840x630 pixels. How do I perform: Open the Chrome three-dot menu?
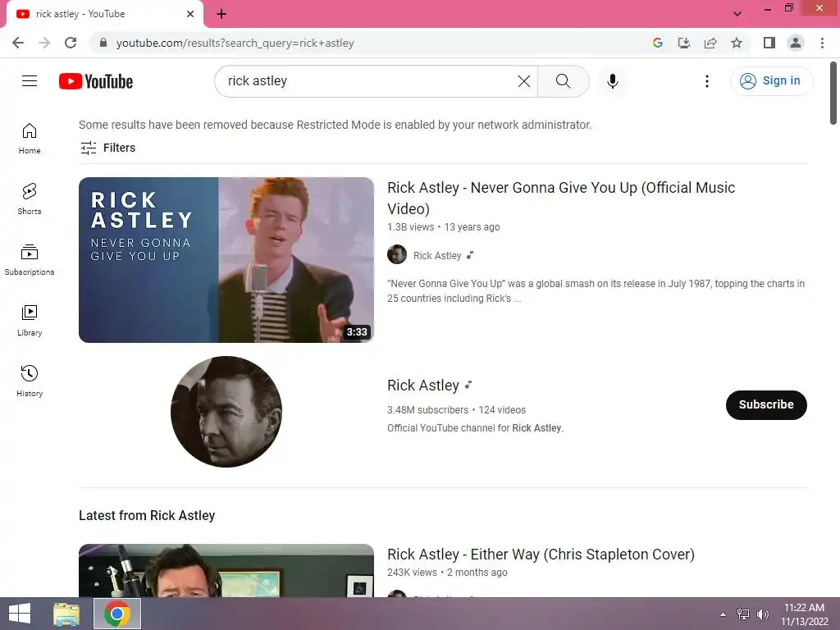(x=822, y=43)
